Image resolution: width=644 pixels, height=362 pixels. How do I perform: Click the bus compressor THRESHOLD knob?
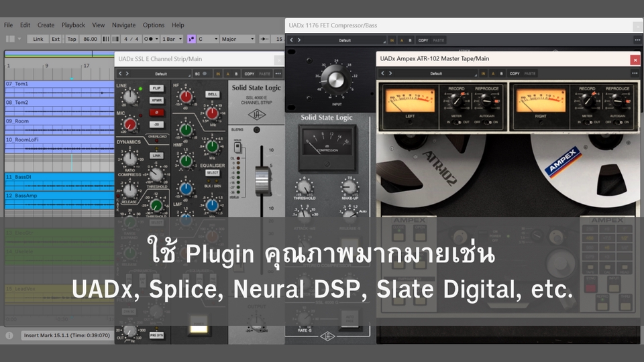(x=305, y=187)
